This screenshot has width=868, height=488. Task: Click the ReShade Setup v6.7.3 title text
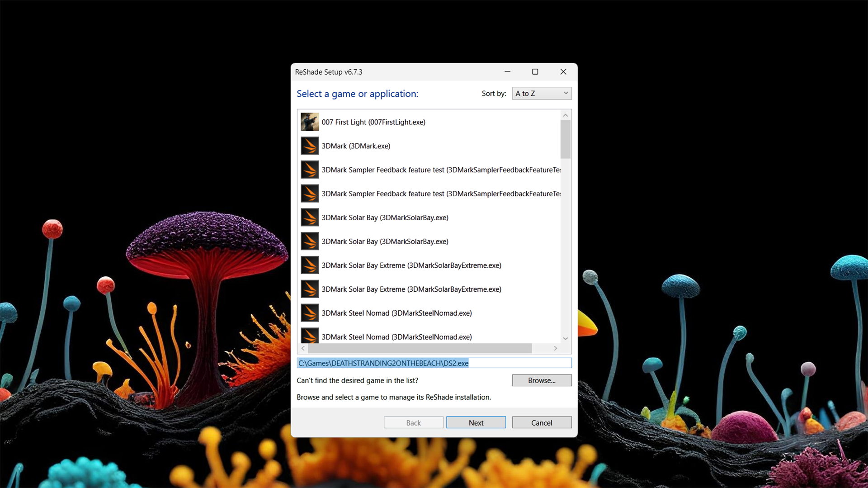point(329,72)
